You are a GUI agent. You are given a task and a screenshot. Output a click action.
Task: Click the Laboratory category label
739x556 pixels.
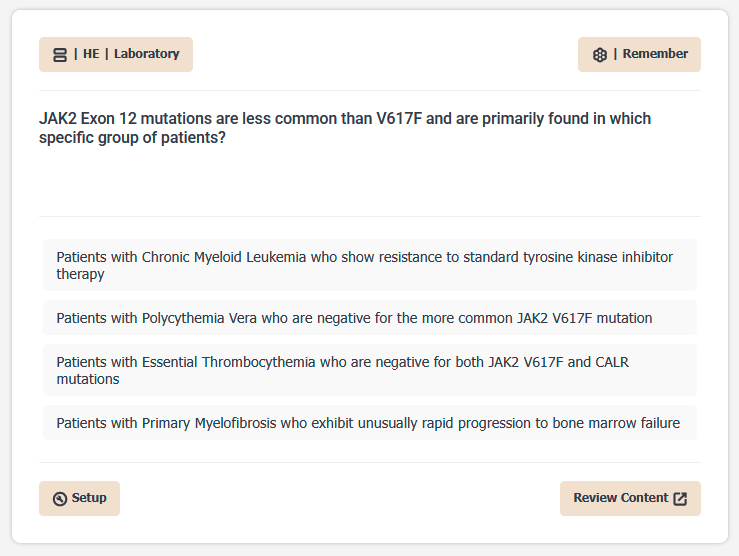146,54
